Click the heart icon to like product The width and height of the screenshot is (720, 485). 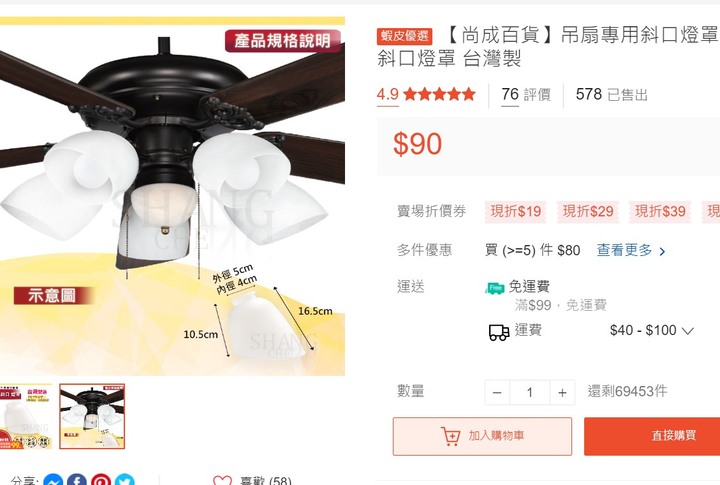point(222,480)
